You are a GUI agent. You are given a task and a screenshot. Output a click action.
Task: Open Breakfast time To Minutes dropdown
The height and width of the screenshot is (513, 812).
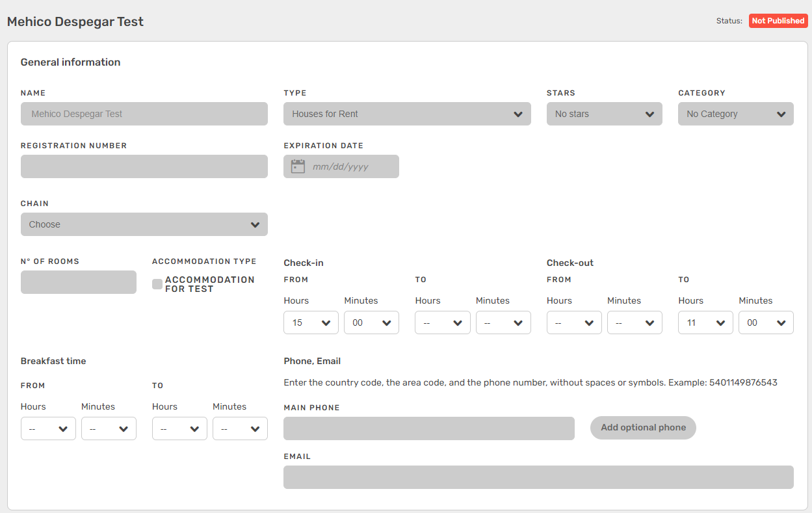[x=240, y=428]
